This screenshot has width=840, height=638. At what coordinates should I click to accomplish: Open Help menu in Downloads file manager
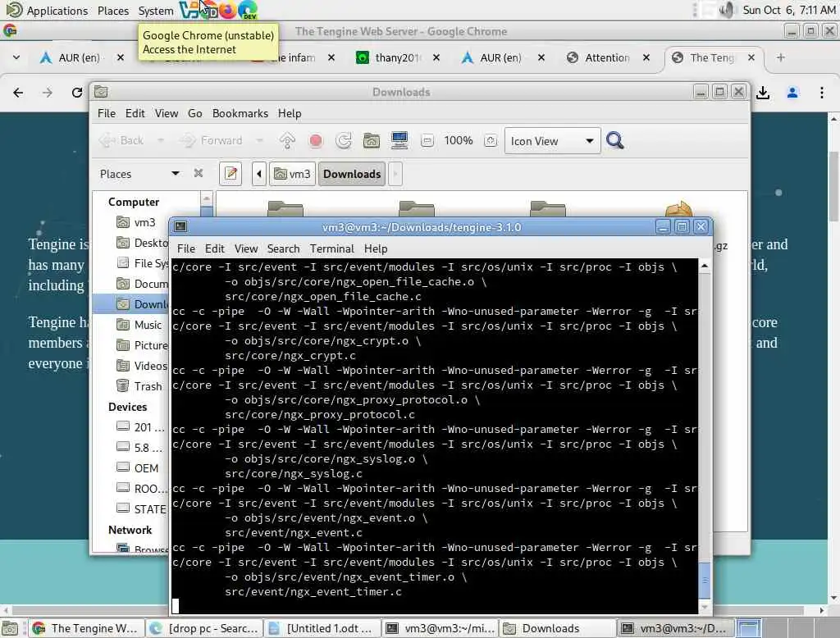(x=290, y=113)
